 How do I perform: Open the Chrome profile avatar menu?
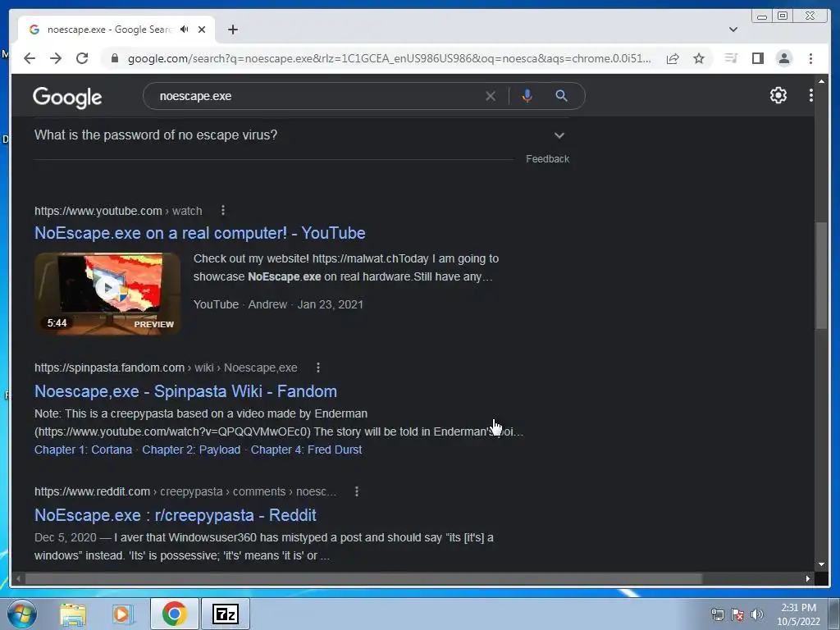point(783,58)
